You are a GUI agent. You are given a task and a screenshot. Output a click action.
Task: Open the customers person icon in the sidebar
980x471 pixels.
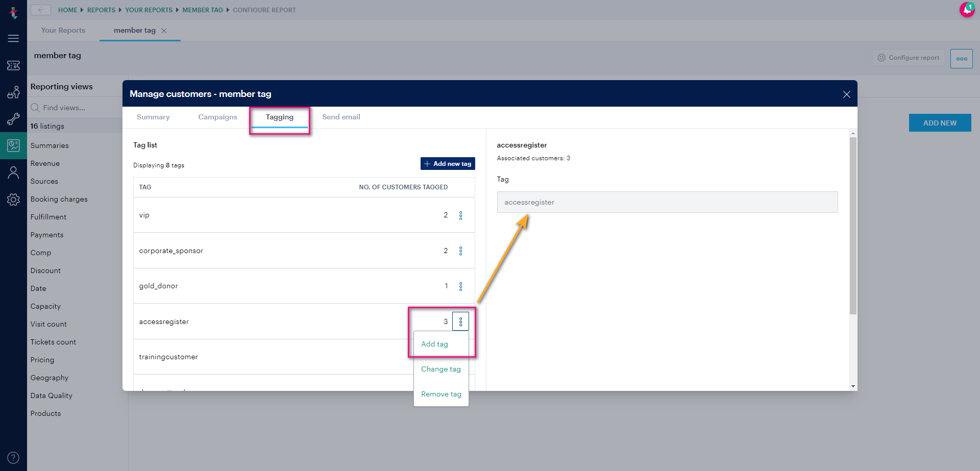13,173
